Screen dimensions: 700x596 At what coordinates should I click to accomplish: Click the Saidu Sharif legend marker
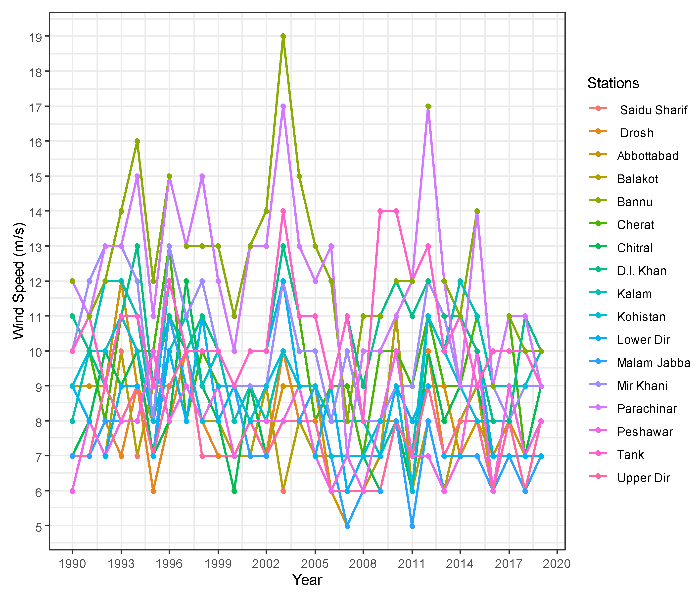(598, 108)
